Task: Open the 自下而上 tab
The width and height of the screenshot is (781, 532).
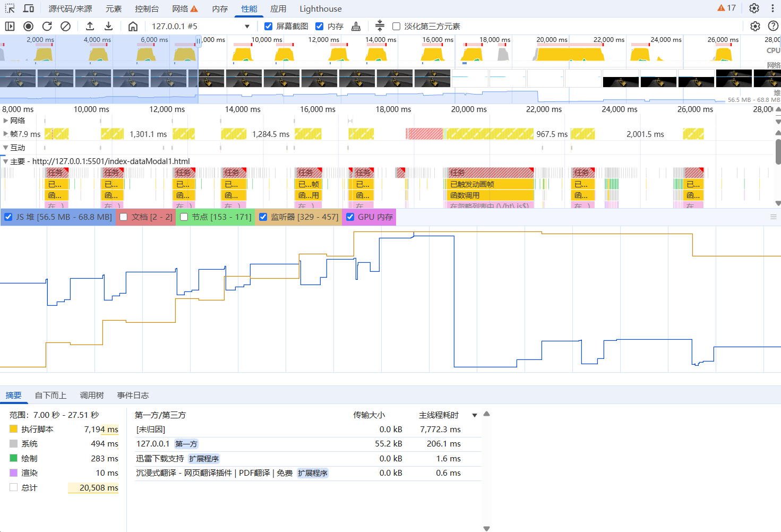Action: pyautogui.click(x=50, y=395)
